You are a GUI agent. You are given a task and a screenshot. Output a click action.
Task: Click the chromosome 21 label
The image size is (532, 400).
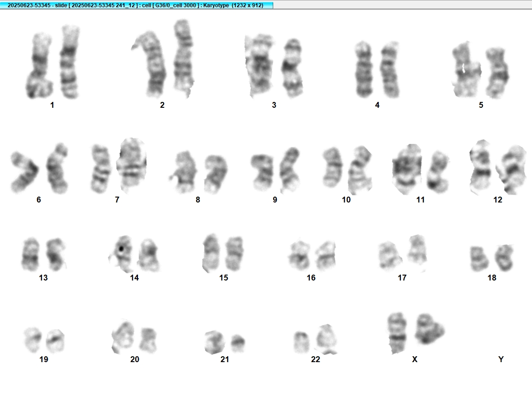(225, 359)
